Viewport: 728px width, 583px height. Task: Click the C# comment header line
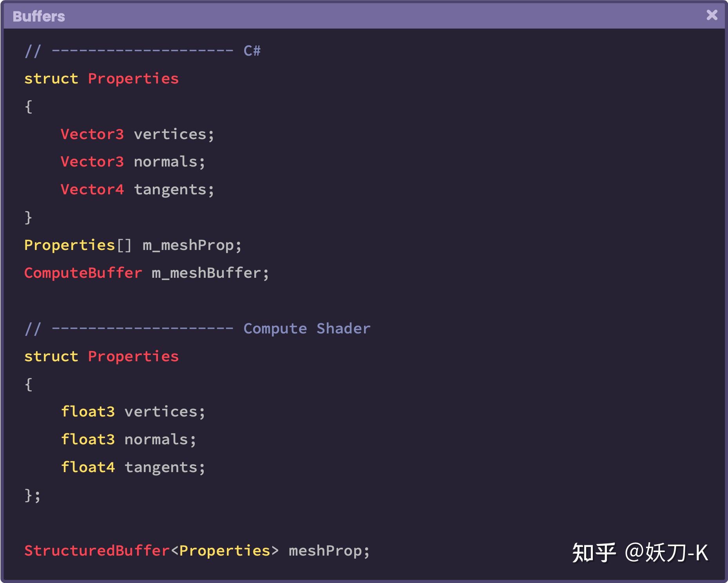143,51
